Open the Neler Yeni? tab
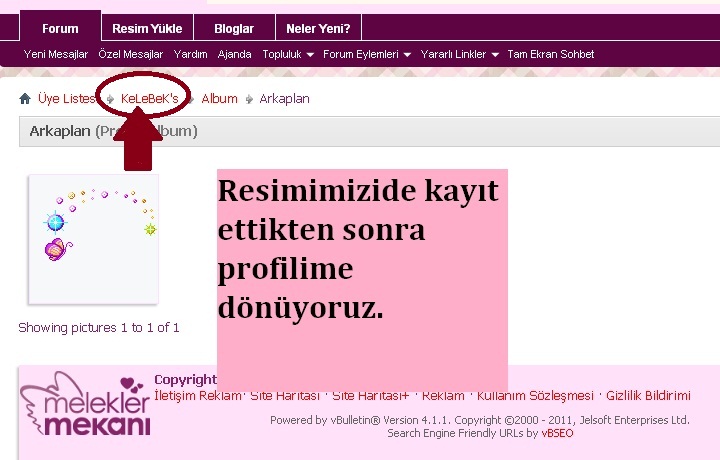Image resolution: width=720 pixels, height=460 pixels. tap(318, 28)
